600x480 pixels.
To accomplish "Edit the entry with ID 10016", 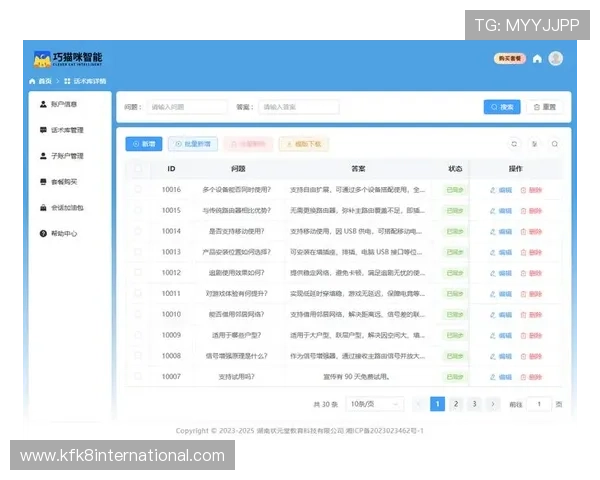I will pos(501,190).
